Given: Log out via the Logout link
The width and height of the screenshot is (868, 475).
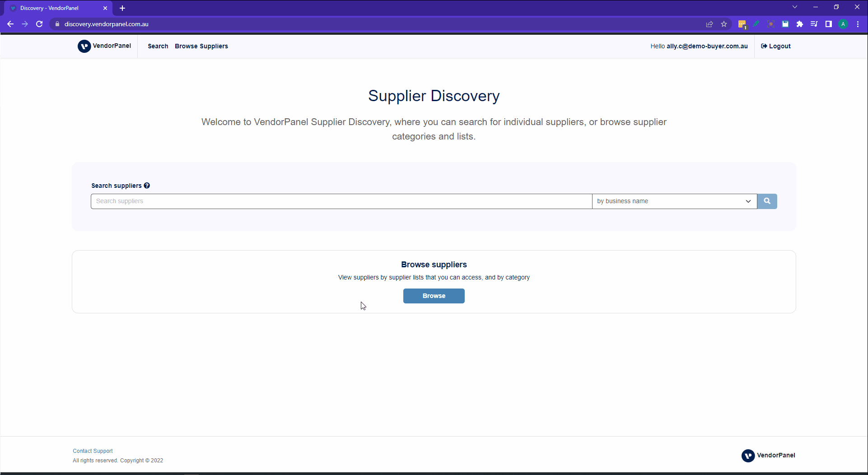Looking at the screenshot, I should pos(776,46).
